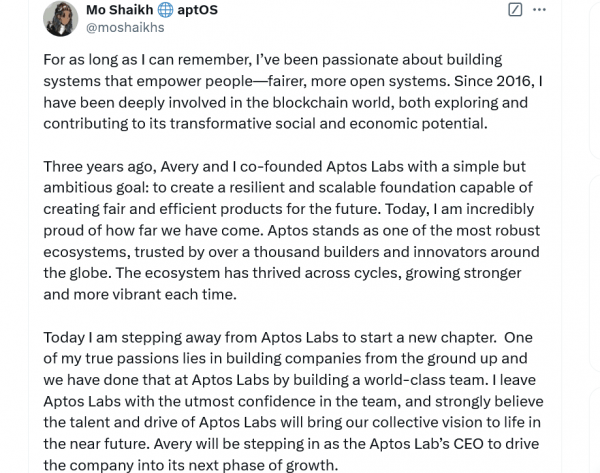Click Mo Shaikh's profile avatar photo
This screenshot has height=473, width=600.
[x=57, y=17]
